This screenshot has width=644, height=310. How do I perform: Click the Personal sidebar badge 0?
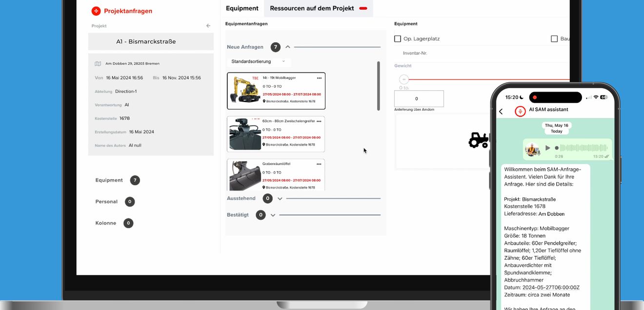pyautogui.click(x=130, y=202)
